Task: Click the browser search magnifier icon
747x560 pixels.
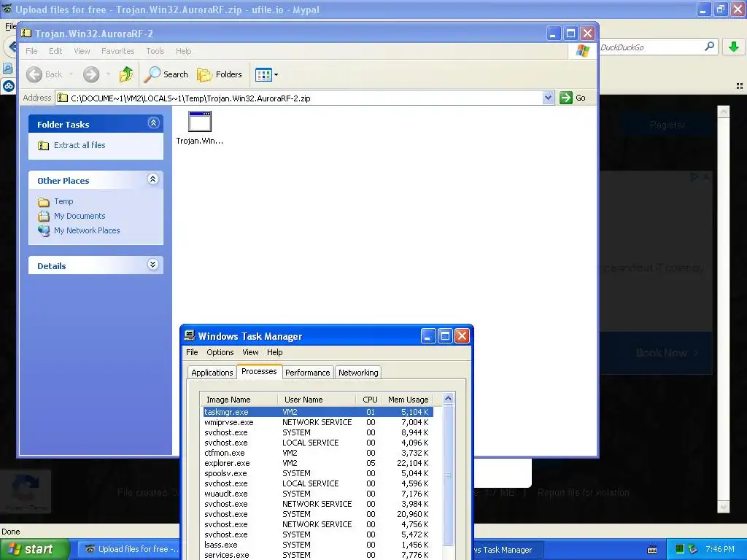Action: [x=709, y=47]
